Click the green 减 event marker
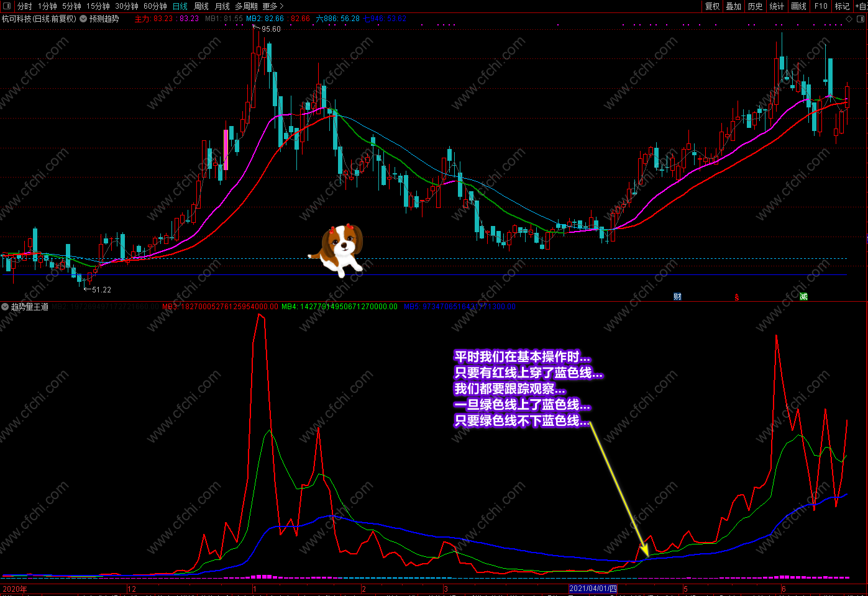Viewport: 868px width, 596px height. (803, 297)
